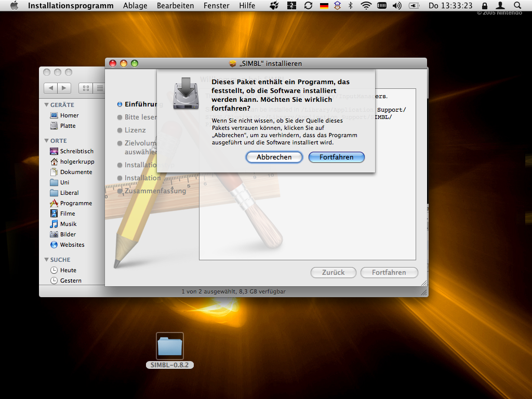Click the Zurück button in installer window
532x399 pixels.
point(333,272)
